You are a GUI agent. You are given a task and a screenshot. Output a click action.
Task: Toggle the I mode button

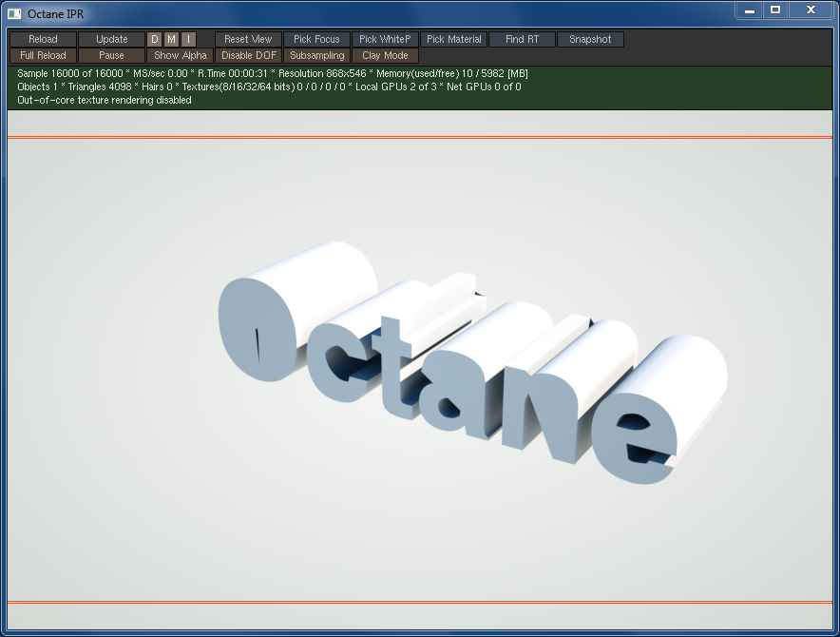(188, 39)
